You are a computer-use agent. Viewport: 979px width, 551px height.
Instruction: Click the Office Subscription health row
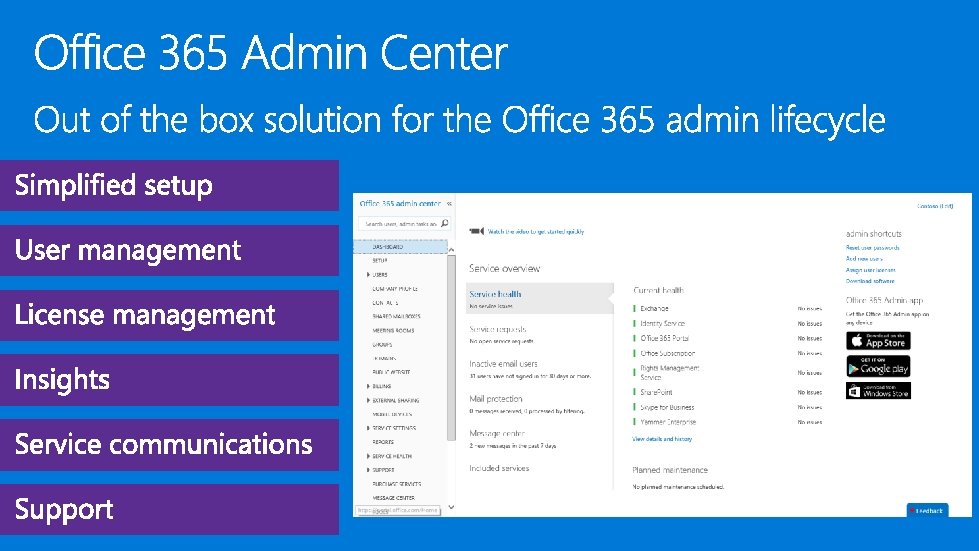coord(727,353)
